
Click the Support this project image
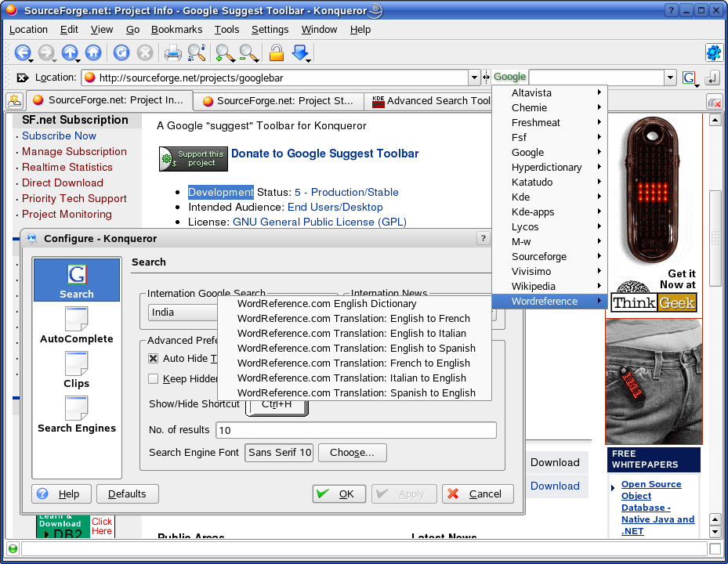[193, 159]
